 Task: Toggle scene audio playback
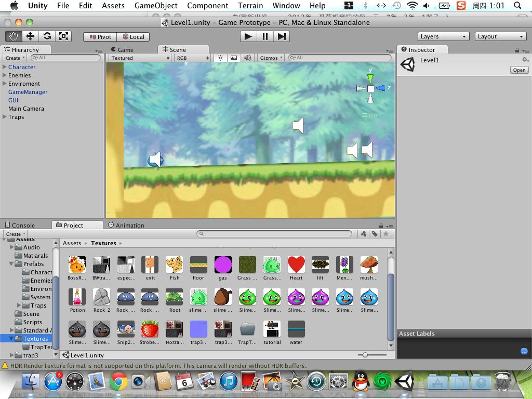(x=247, y=58)
